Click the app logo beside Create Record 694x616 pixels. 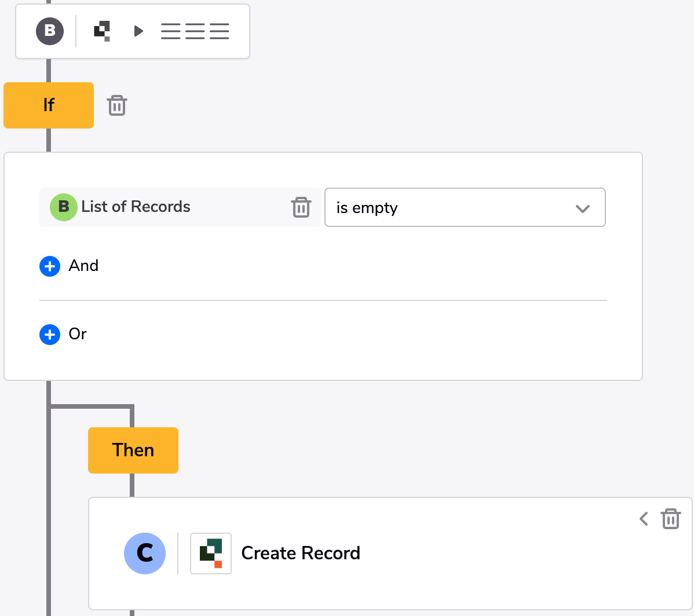[211, 553]
